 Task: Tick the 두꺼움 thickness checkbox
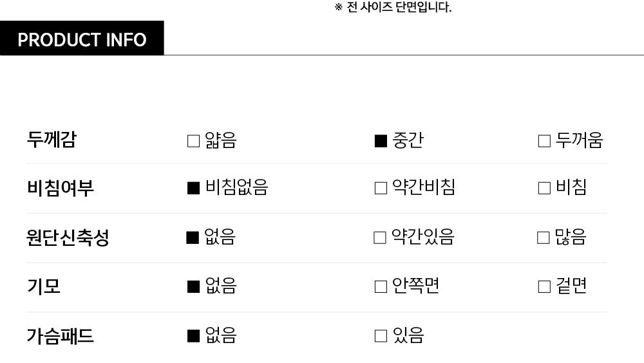[544, 141]
